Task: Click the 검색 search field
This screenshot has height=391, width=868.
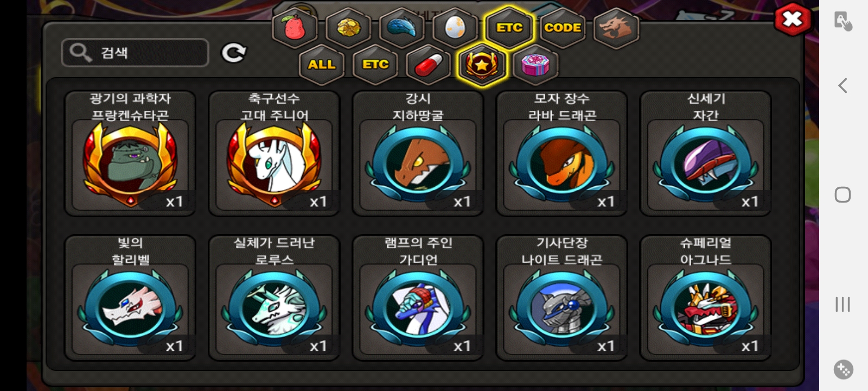Action: (135, 53)
